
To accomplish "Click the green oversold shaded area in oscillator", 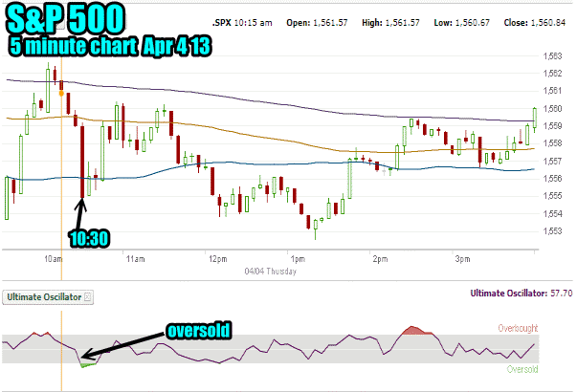I will click(88, 365).
